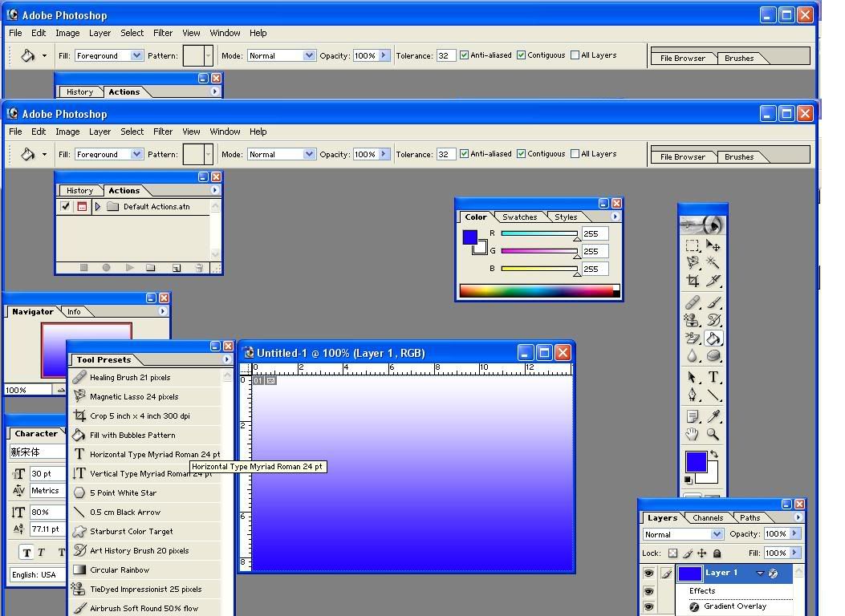Select the Magic Wand tool
Image resolution: width=845 pixels, height=616 pixels.
[x=713, y=263]
